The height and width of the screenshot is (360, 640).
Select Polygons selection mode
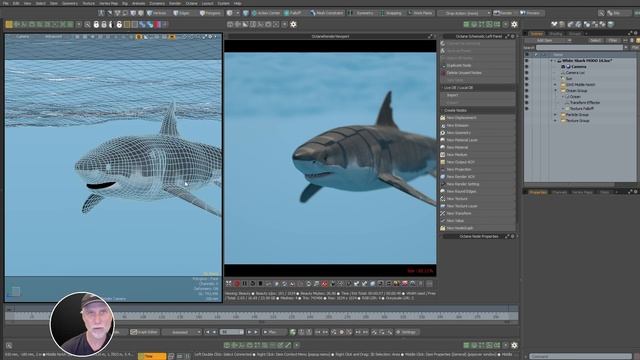tap(210, 13)
